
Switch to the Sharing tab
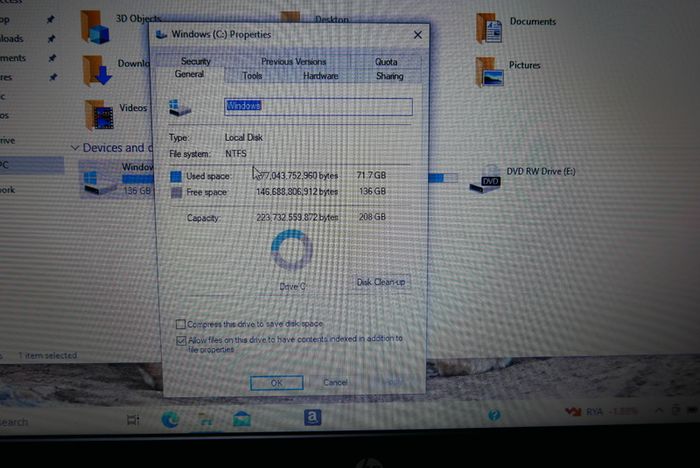(x=389, y=76)
